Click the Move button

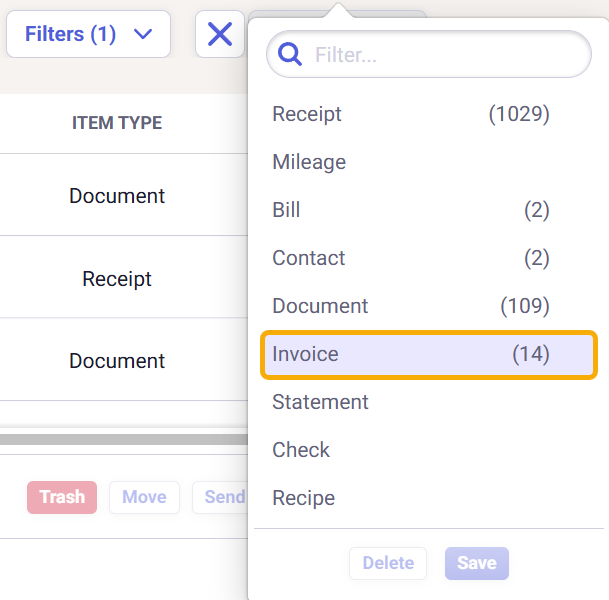pos(144,497)
